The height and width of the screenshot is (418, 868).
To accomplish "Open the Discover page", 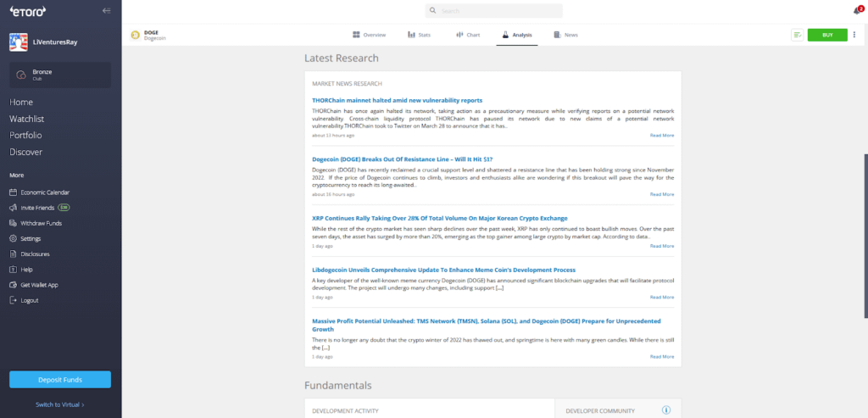I will tap(26, 152).
